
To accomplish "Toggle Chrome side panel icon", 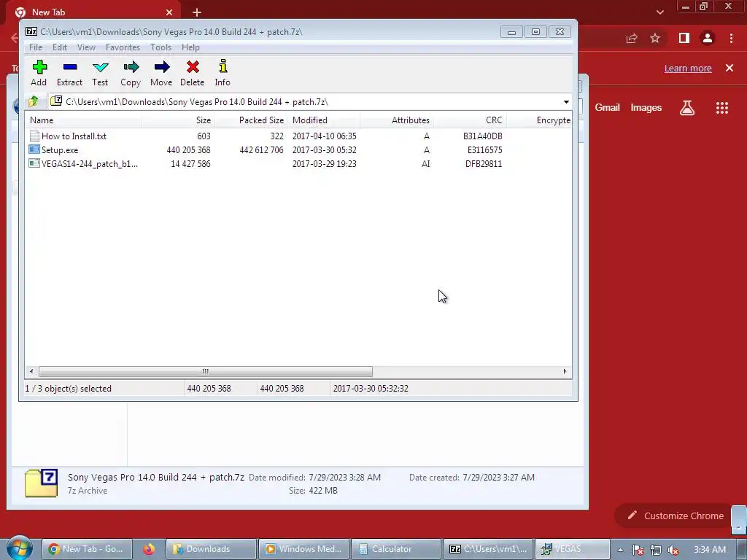I will click(684, 38).
